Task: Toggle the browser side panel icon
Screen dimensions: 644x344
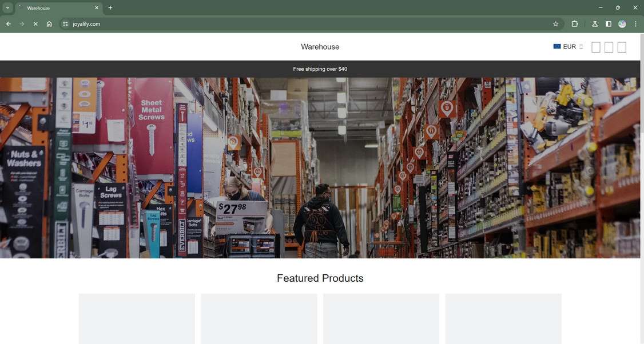Action: pos(609,24)
